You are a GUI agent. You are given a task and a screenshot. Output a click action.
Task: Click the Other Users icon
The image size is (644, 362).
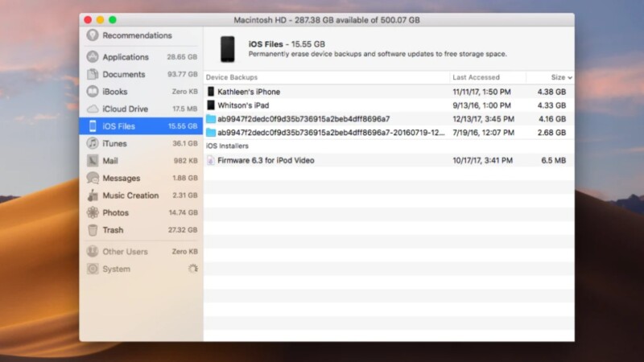click(93, 251)
